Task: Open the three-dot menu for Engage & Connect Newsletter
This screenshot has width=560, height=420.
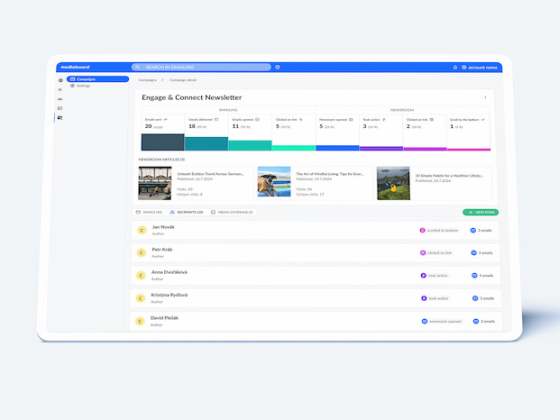Action: point(485,98)
